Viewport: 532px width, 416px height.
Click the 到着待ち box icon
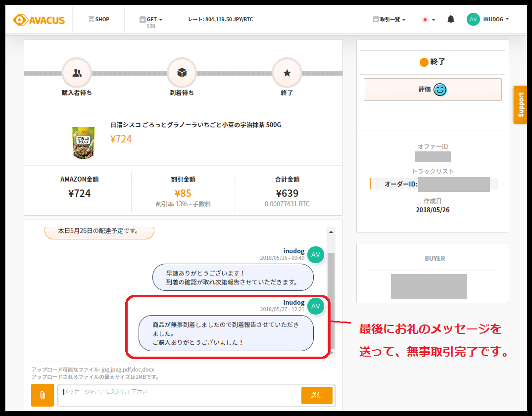pyautogui.click(x=182, y=73)
